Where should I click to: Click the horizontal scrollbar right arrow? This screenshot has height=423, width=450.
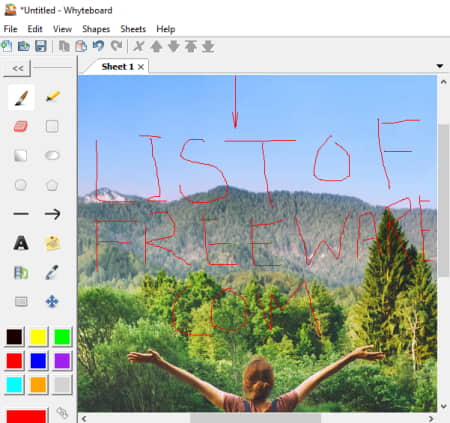click(x=431, y=418)
